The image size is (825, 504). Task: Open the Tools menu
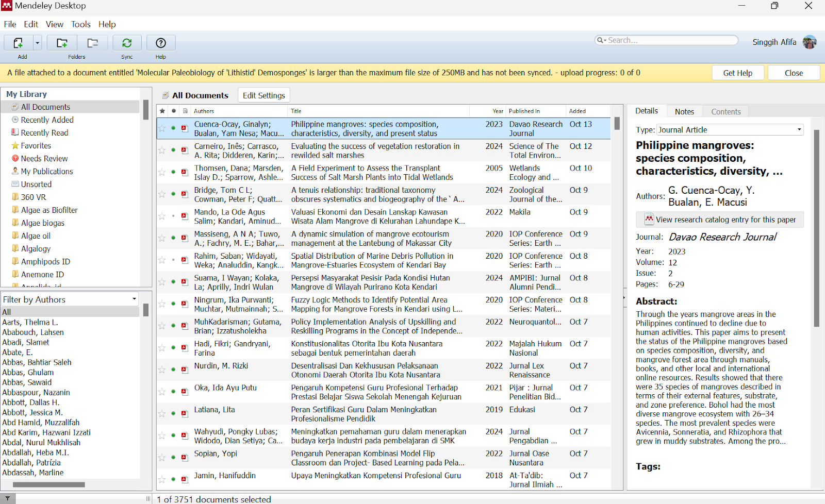pyautogui.click(x=80, y=24)
